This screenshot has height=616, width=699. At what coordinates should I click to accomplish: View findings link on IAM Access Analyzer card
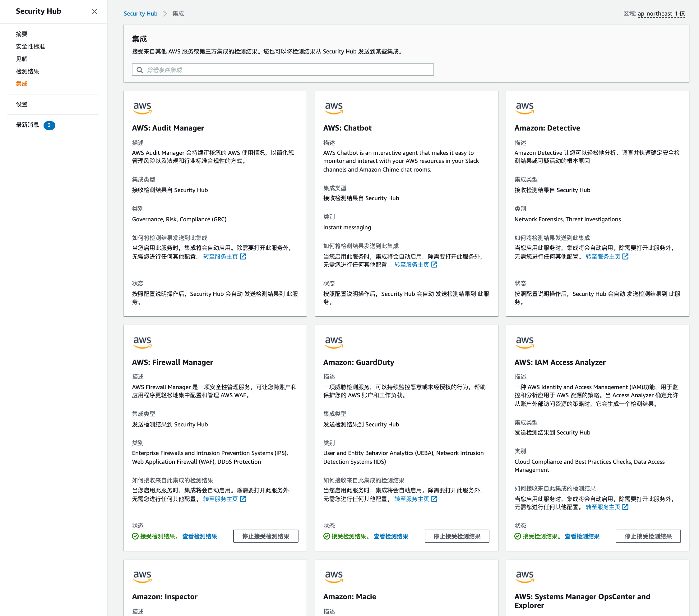pyautogui.click(x=582, y=536)
